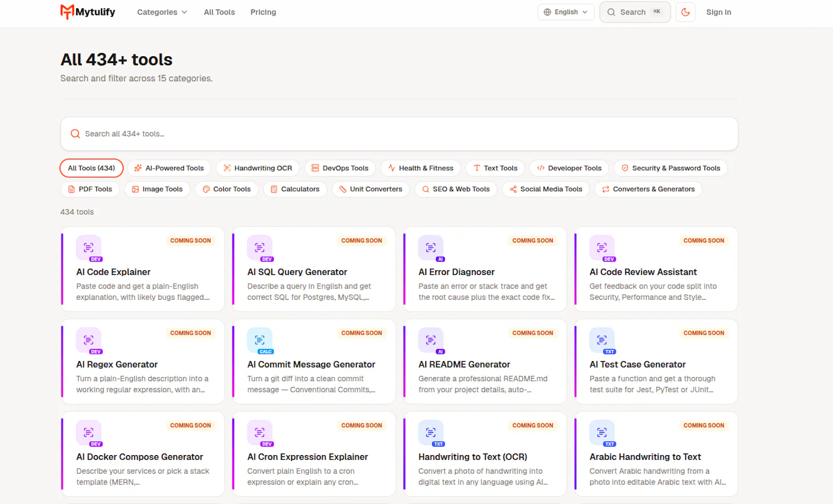Click the AI Docker Compose Generator icon
833x504 pixels.
[x=89, y=432]
